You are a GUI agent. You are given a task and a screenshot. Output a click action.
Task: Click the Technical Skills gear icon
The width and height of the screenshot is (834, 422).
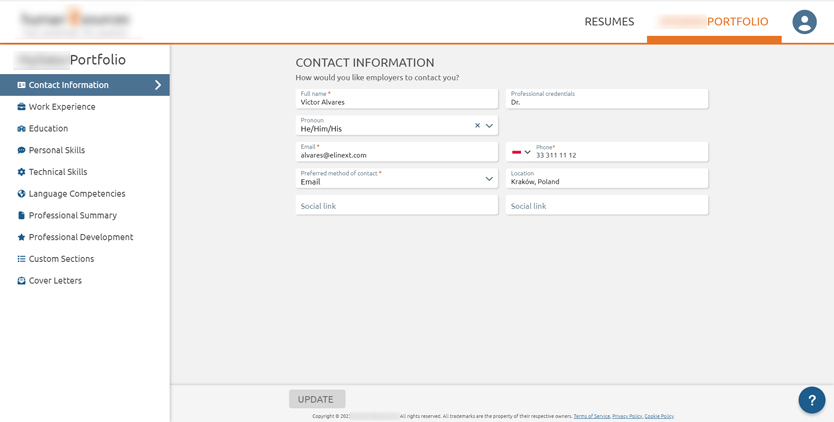coord(21,172)
